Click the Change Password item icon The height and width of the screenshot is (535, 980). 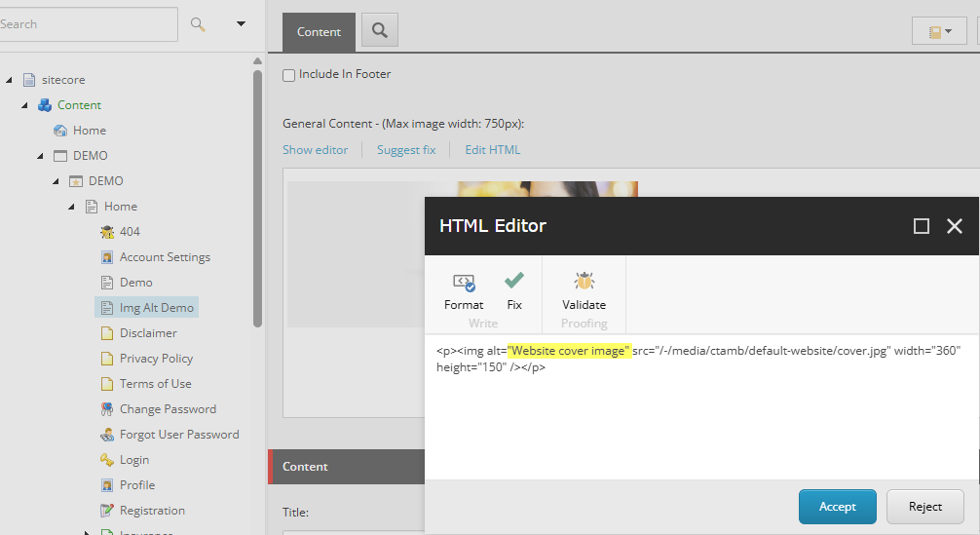(x=107, y=409)
